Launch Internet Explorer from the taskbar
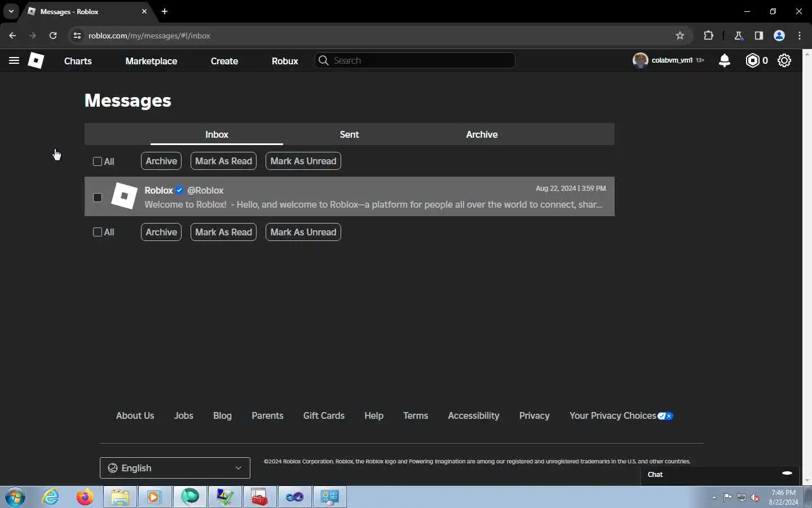The image size is (812, 508). (x=51, y=497)
